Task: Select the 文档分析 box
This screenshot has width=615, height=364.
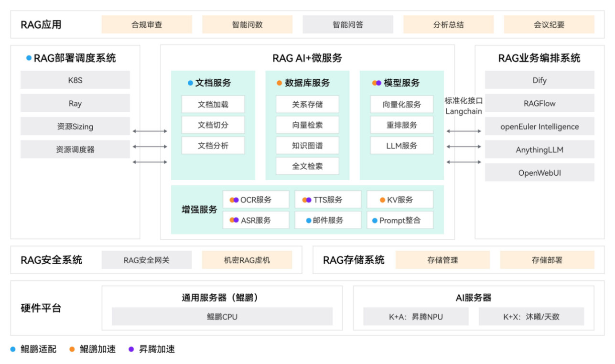Action: tap(213, 145)
